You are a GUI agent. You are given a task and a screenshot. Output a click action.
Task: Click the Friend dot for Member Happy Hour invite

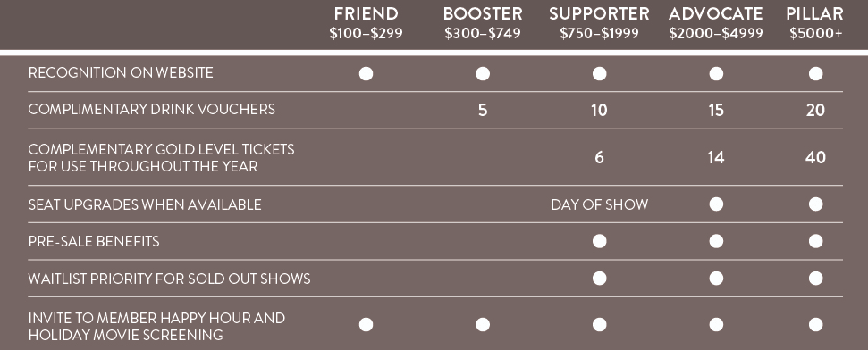(366, 325)
